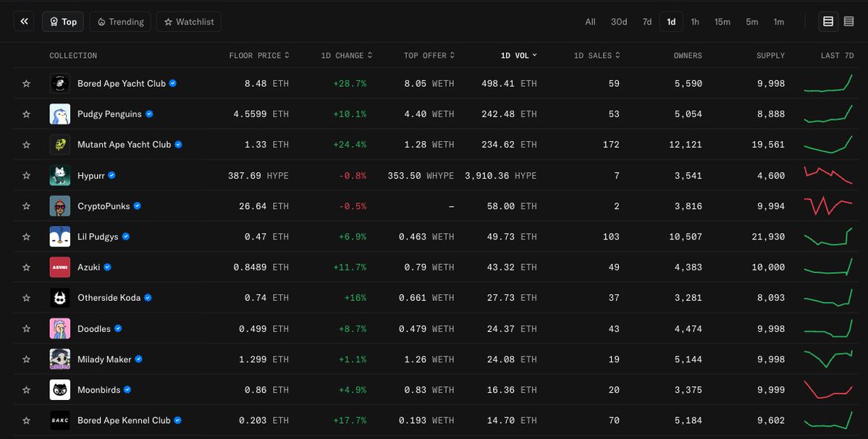Viewport: 868px width, 439px height.
Task: Select the 1h timeframe filter
Action: (x=695, y=22)
